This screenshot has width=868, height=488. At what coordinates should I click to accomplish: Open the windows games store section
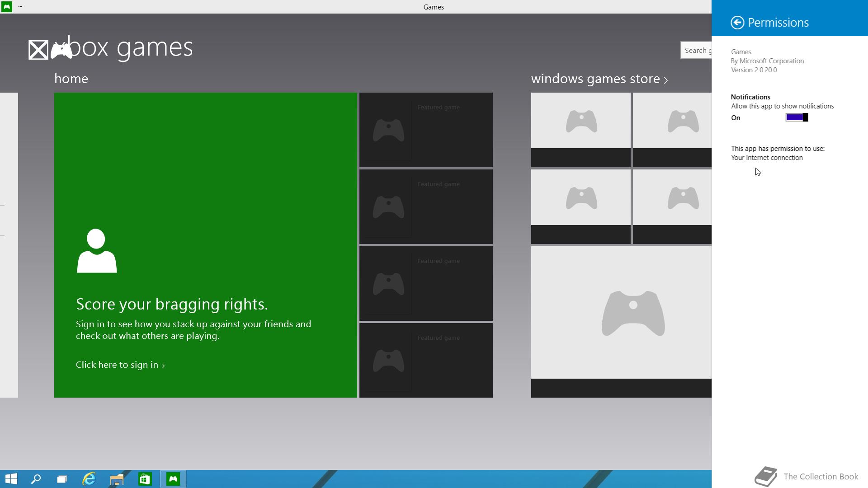(599, 79)
